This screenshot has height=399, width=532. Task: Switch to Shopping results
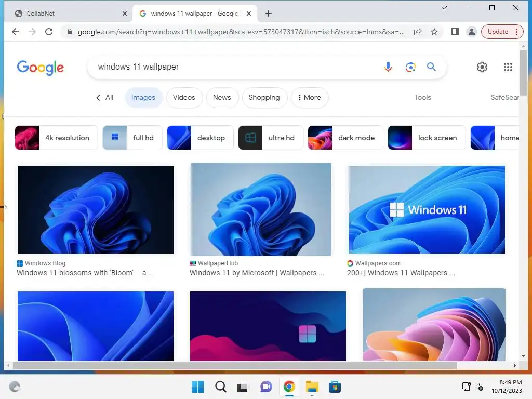point(264,97)
